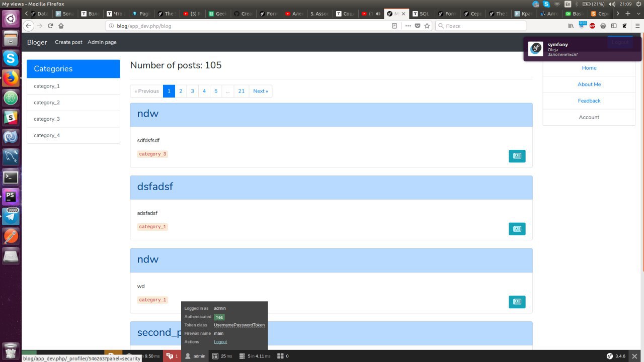Open the Trash in the dock
Viewport: 644px width, 362px height.
coord(11,350)
